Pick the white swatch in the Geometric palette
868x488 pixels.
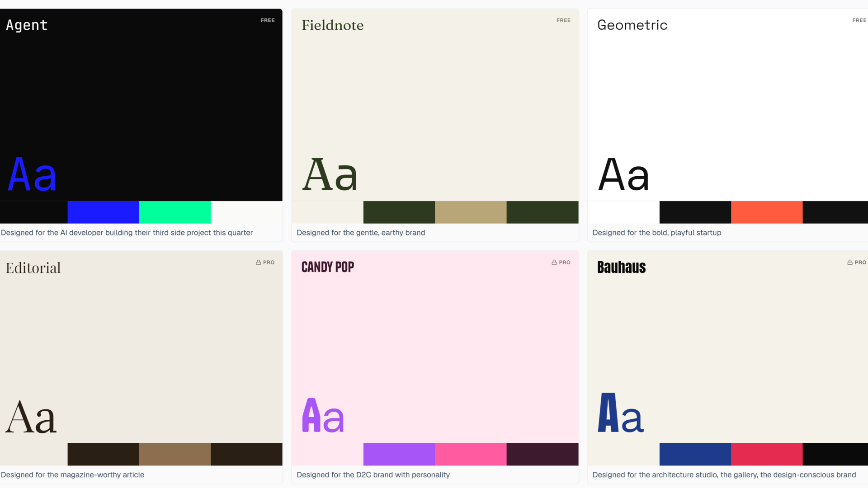tap(623, 212)
